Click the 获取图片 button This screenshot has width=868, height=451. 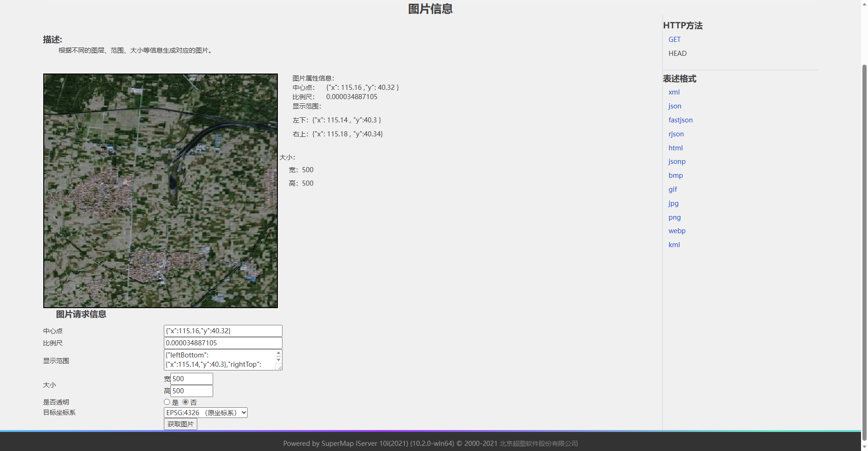pyautogui.click(x=181, y=424)
